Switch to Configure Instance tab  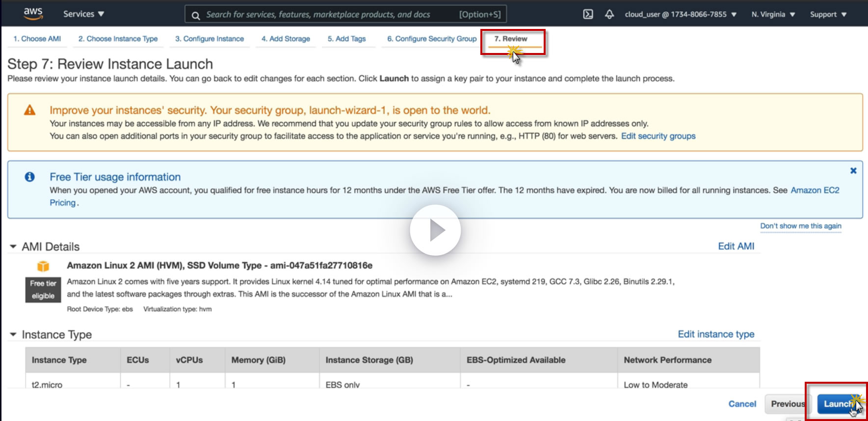click(210, 39)
